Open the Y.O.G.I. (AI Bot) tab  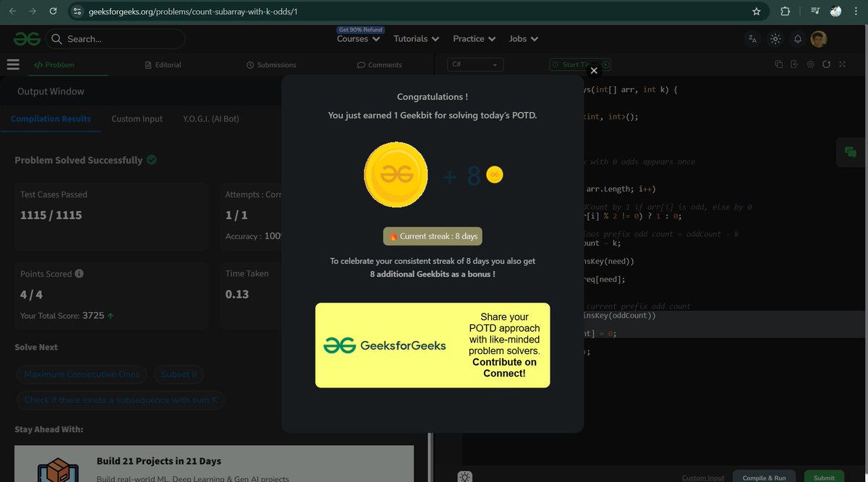[x=210, y=119]
